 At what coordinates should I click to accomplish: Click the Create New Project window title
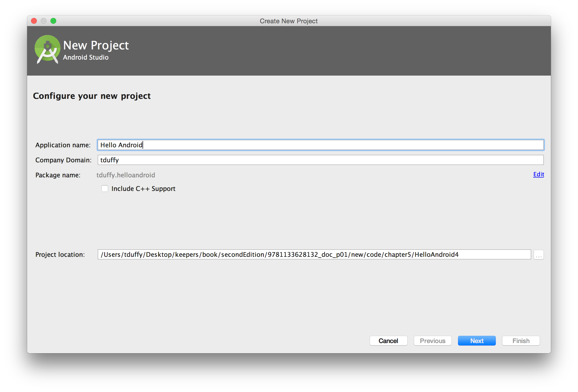click(289, 21)
